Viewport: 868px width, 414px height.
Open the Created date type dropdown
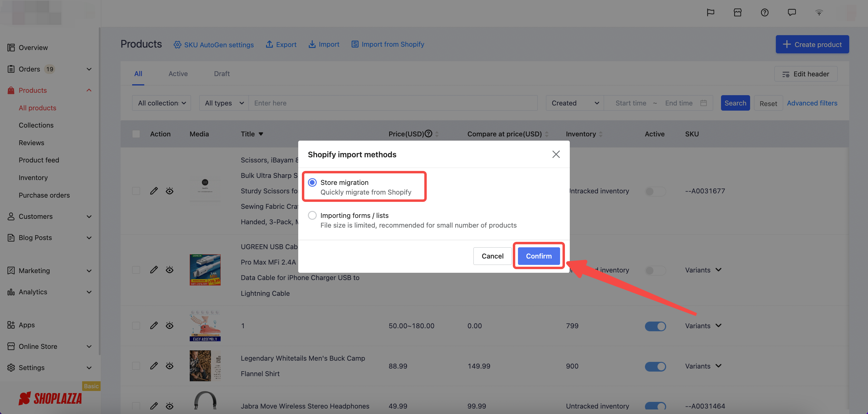click(575, 103)
